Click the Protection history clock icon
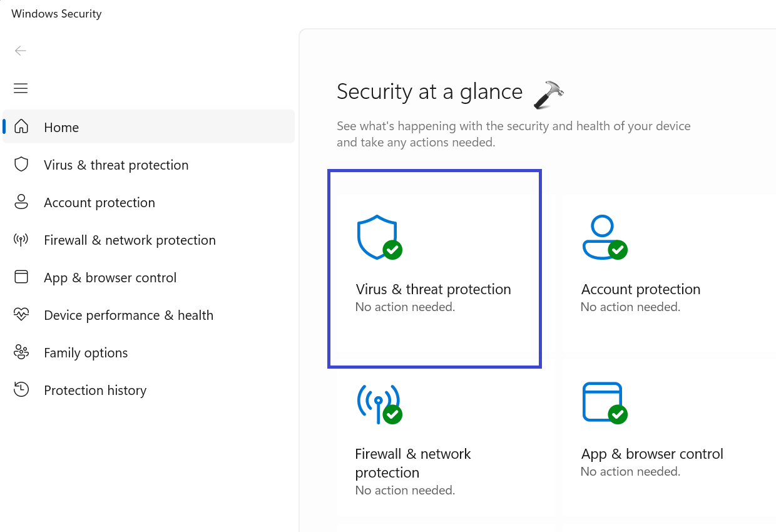 pyautogui.click(x=21, y=390)
